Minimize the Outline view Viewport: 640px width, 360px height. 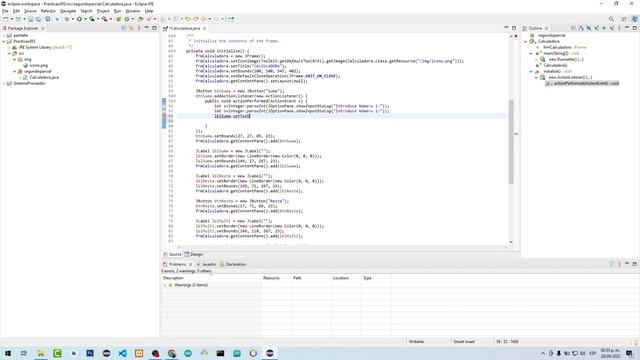[x=627, y=28]
